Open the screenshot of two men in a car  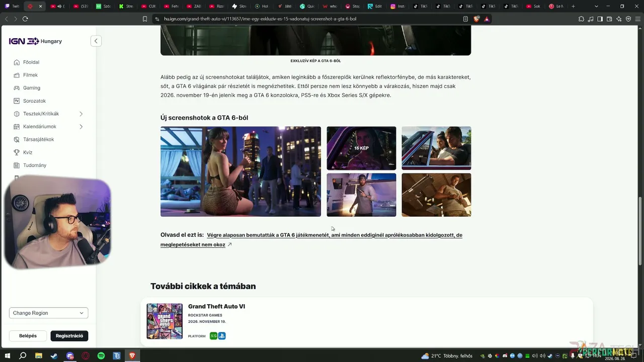pyautogui.click(x=436, y=148)
